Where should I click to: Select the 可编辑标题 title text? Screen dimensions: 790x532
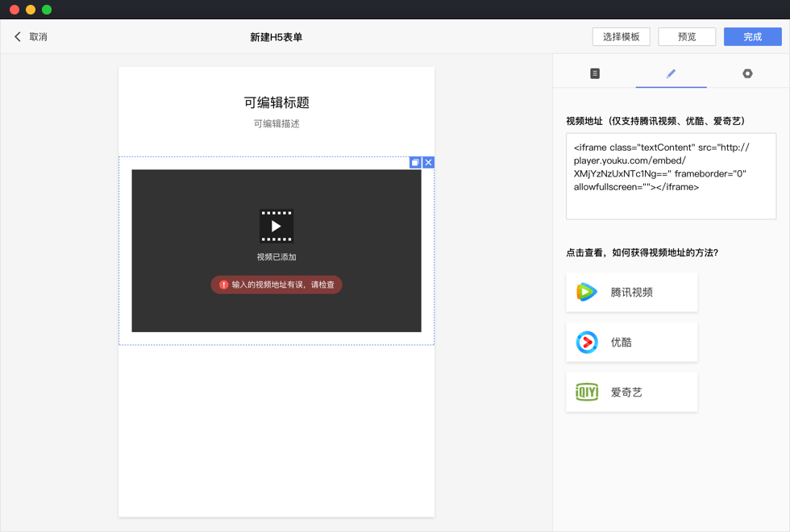(x=276, y=102)
